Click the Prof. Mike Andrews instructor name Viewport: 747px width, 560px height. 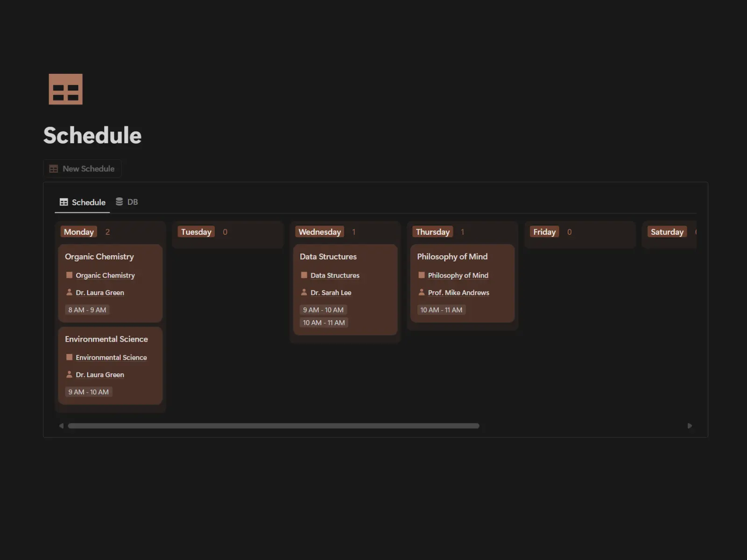458,293
